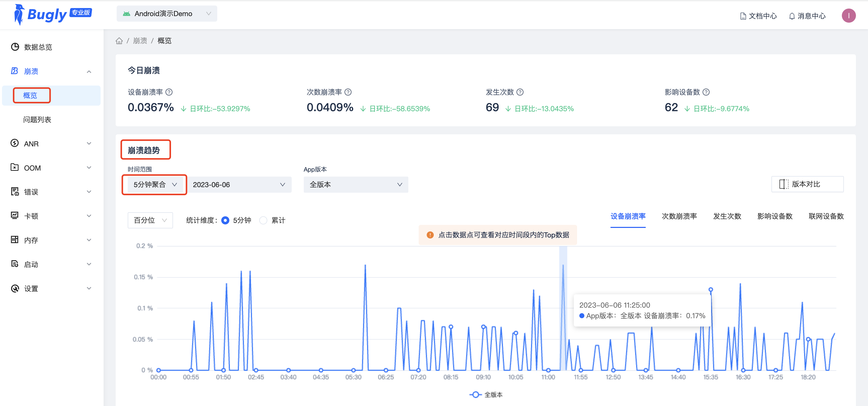
Task: Click 日环比 for 设备崩溃率
Action: (x=220, y=109)
